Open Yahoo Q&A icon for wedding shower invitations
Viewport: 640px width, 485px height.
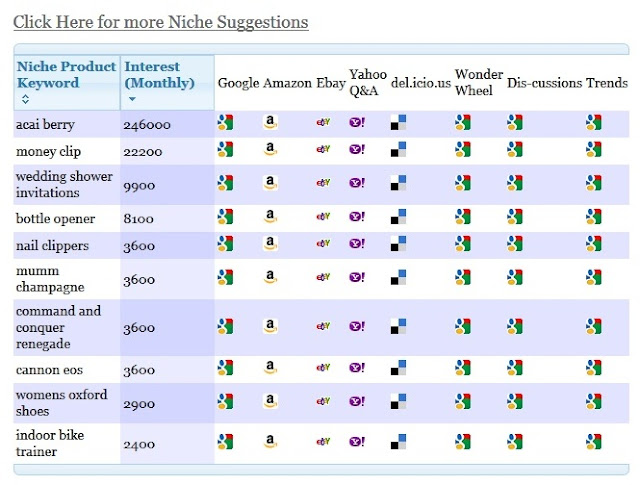(x=357, y=183)
